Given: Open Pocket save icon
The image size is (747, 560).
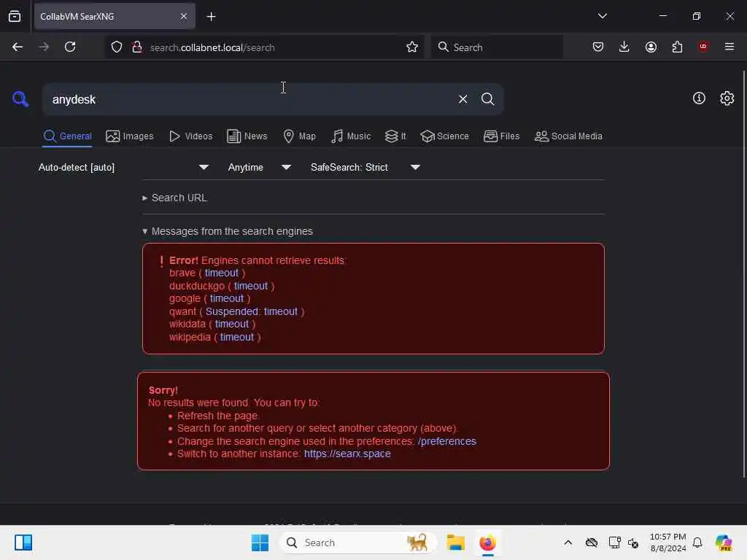Looking at the screenshot, I should pos(598,47).
